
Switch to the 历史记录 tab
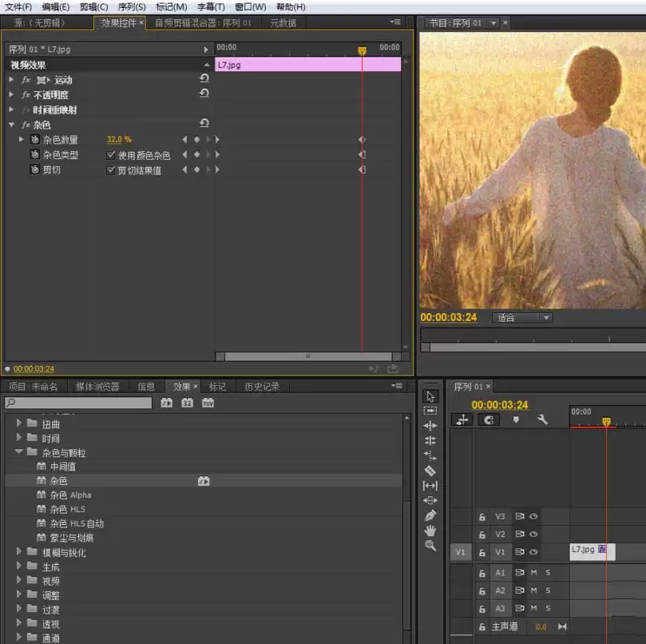261,387
